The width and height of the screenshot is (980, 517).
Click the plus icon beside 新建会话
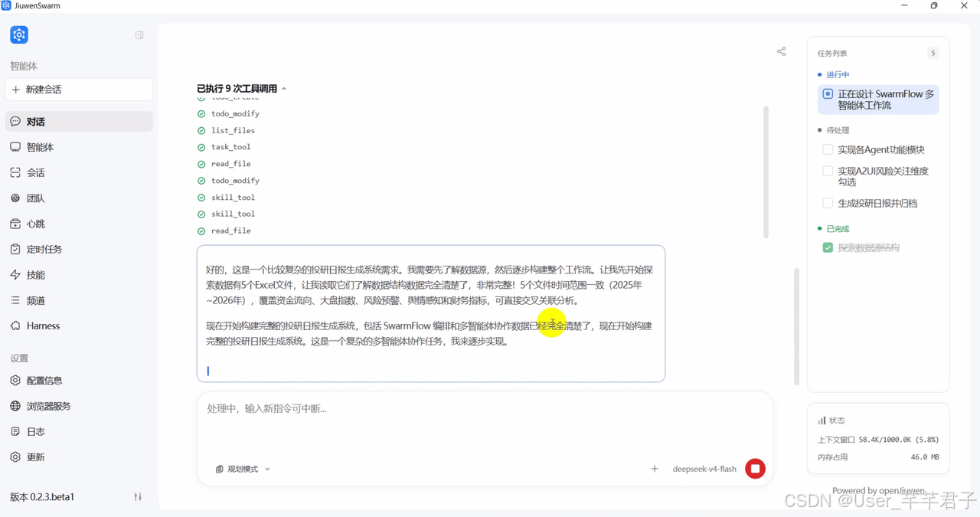15,90
